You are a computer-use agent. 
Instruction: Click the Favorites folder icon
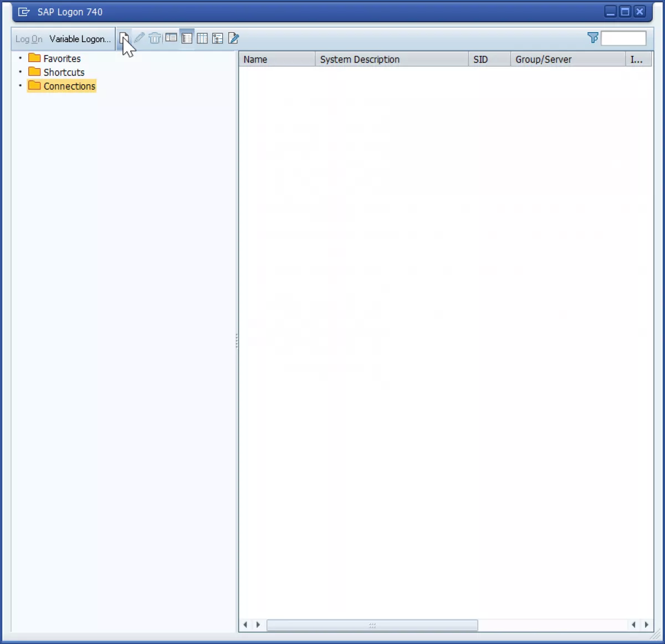34,58
